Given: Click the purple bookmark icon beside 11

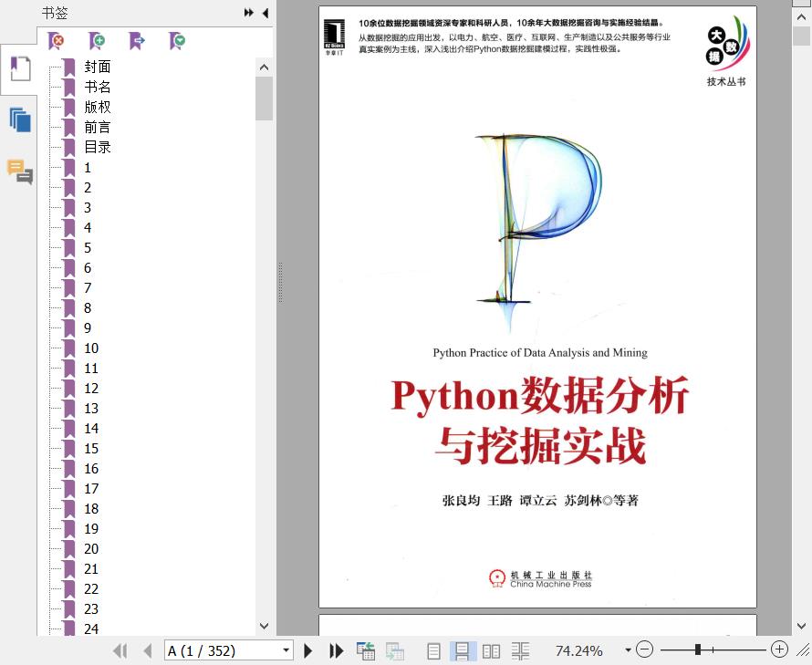Looking at the screenshot, I should 68,369.
